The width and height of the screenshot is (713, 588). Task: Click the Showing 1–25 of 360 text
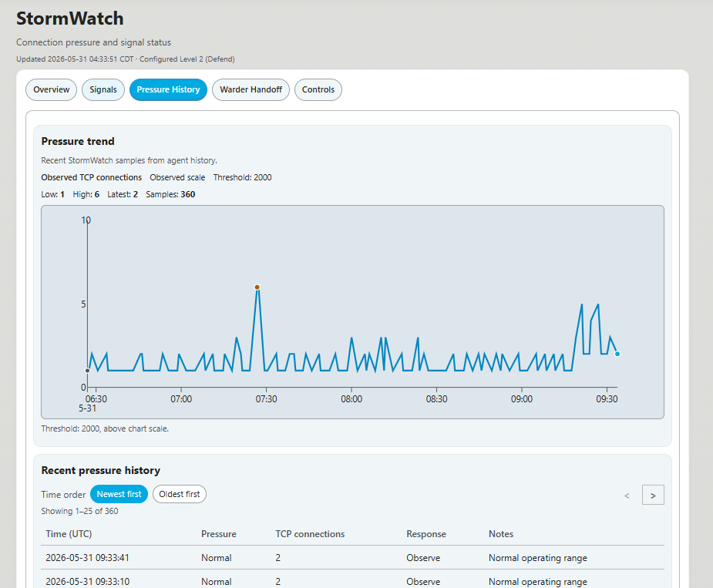[79, 511]
